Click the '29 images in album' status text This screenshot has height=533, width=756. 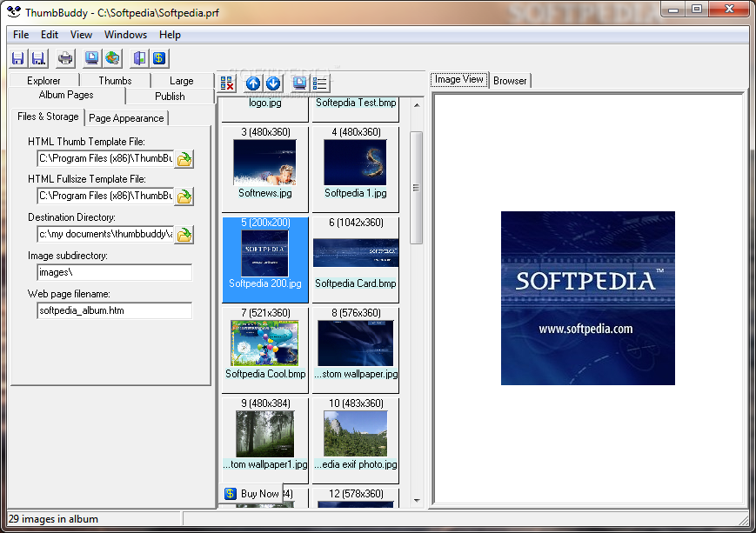point(54,519)
